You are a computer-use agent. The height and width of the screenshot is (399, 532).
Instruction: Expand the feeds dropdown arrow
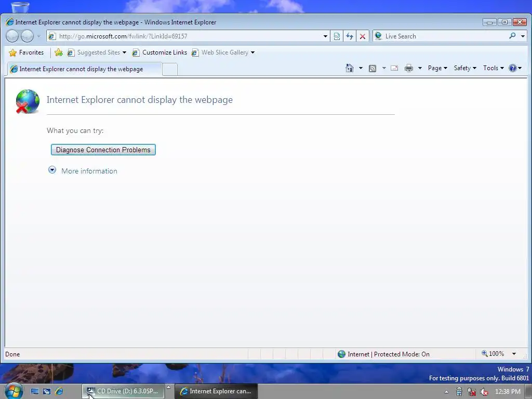point(384,68)
